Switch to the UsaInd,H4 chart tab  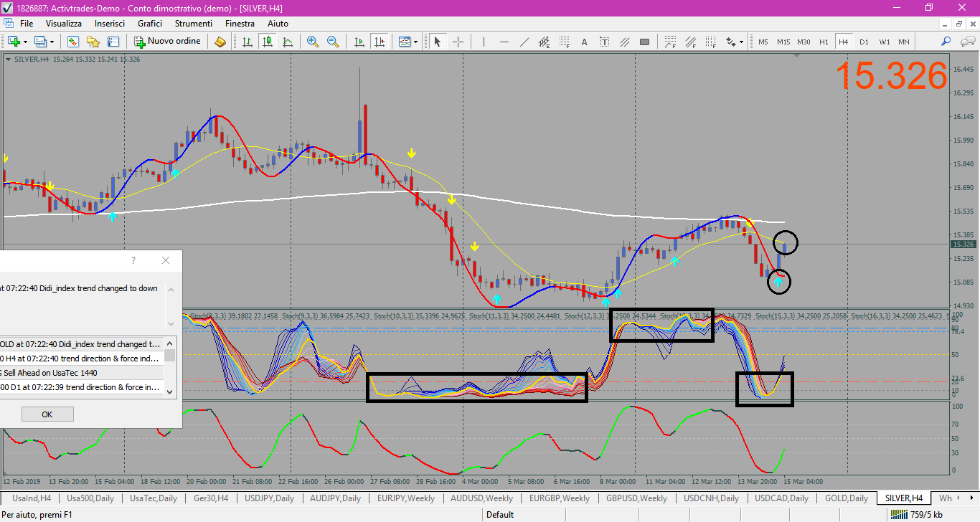(31, 498)
